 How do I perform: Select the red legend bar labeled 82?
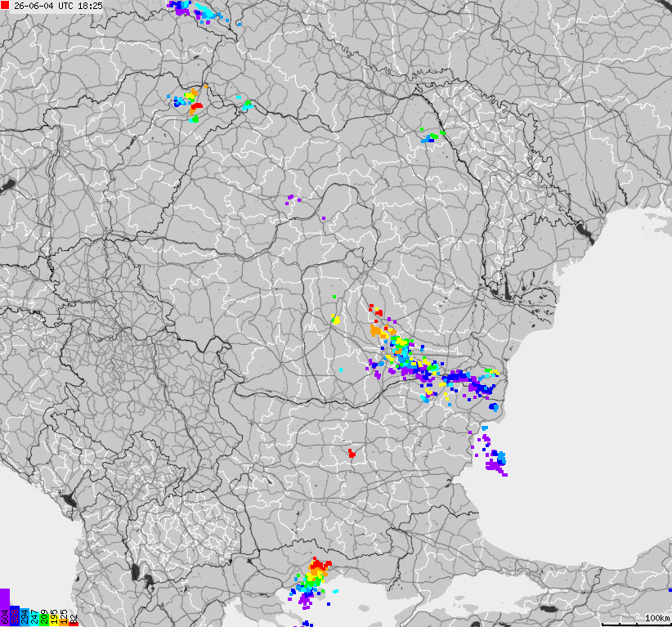[x=74, y=624]
